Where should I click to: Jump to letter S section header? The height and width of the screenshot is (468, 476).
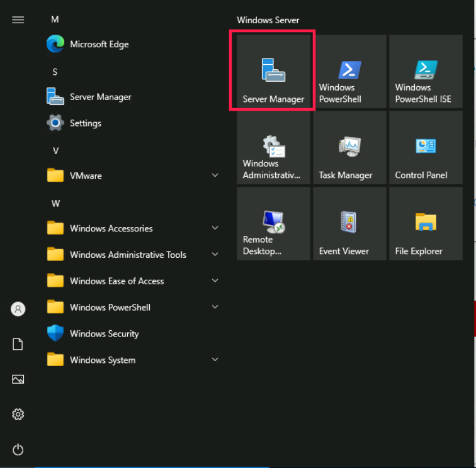tap(55, 72)
